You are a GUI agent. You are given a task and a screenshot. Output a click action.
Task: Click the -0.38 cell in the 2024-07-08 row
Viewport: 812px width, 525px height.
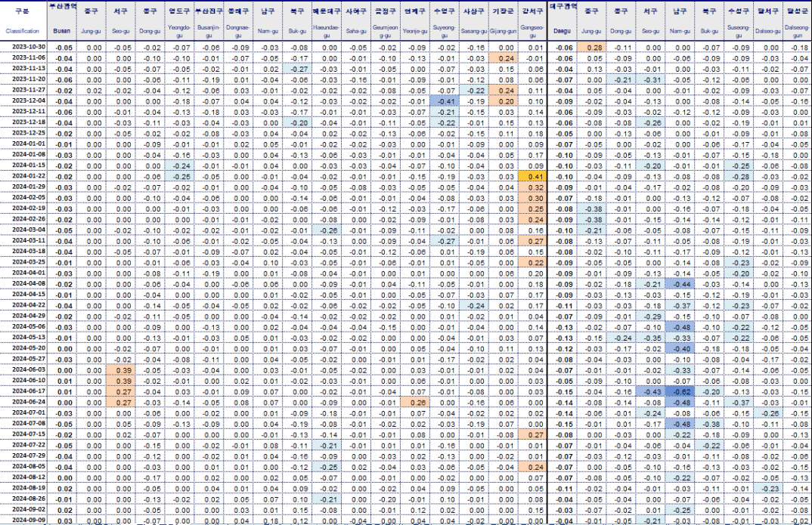tap(709, 424)
